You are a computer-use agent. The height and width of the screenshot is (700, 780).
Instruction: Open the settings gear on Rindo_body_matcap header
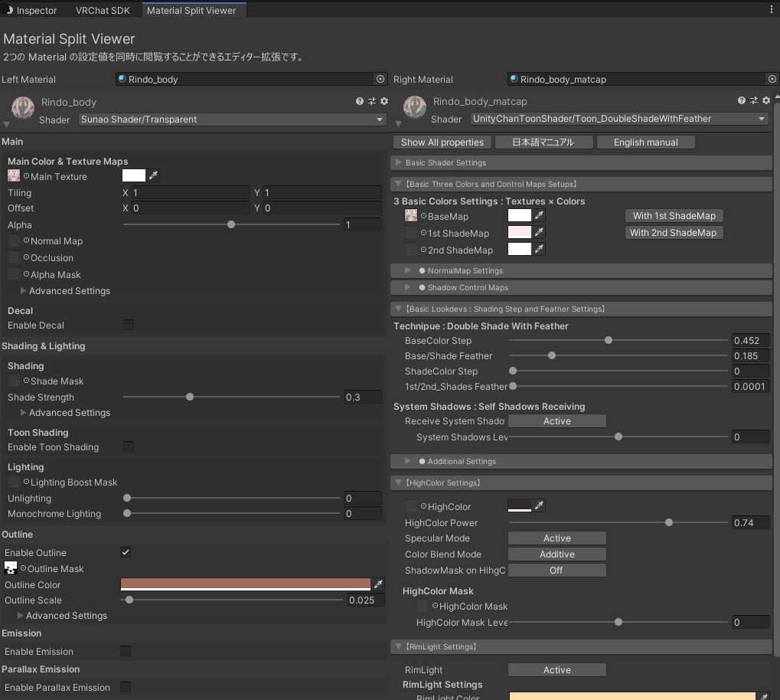pos(765,100)
